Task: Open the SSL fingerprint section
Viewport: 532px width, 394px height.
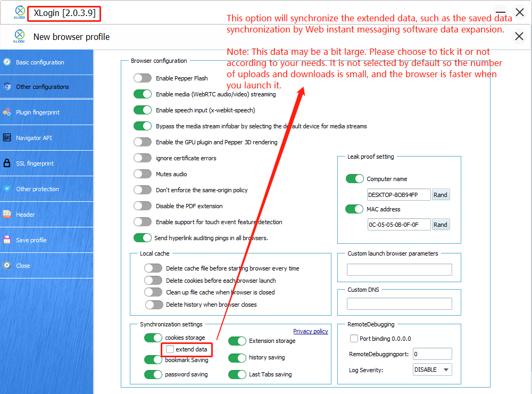Action: pyautogui.click(x=46, y=163)
